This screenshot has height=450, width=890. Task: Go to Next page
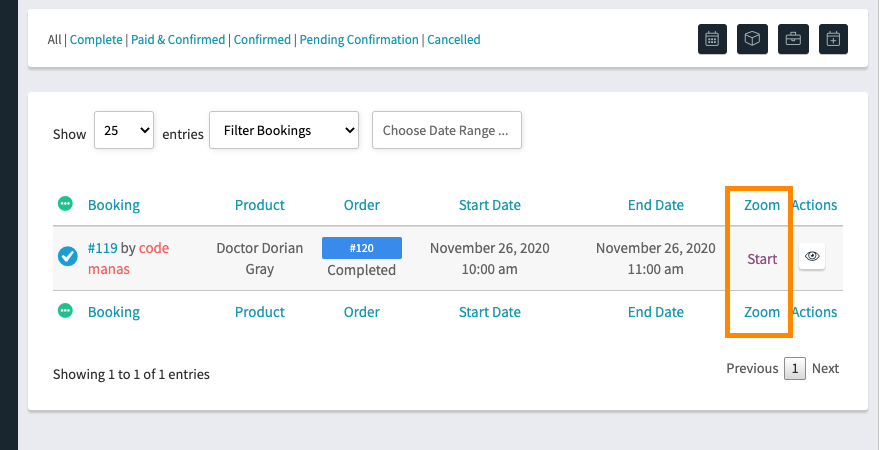(x=825, y=369)
